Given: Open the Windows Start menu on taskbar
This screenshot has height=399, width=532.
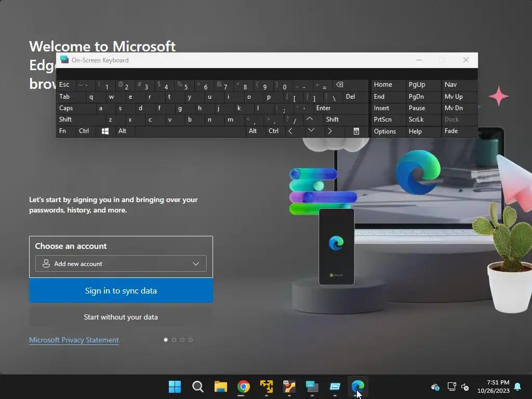Looking at the screenshot, I should [x=175, y=387].
